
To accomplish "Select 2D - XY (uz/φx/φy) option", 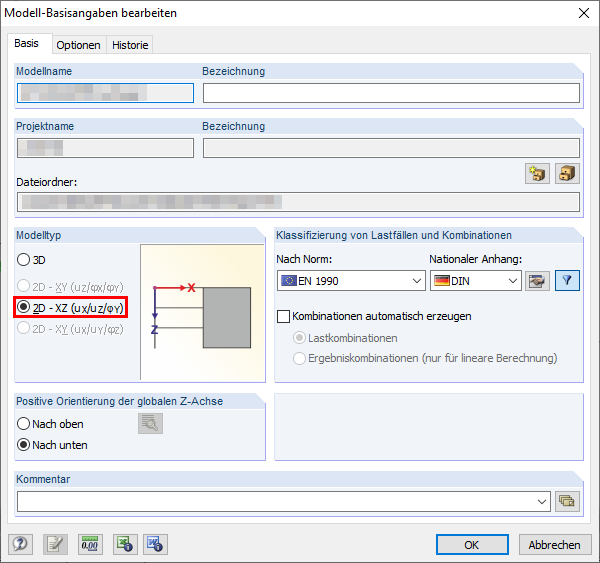I will 70,287.
